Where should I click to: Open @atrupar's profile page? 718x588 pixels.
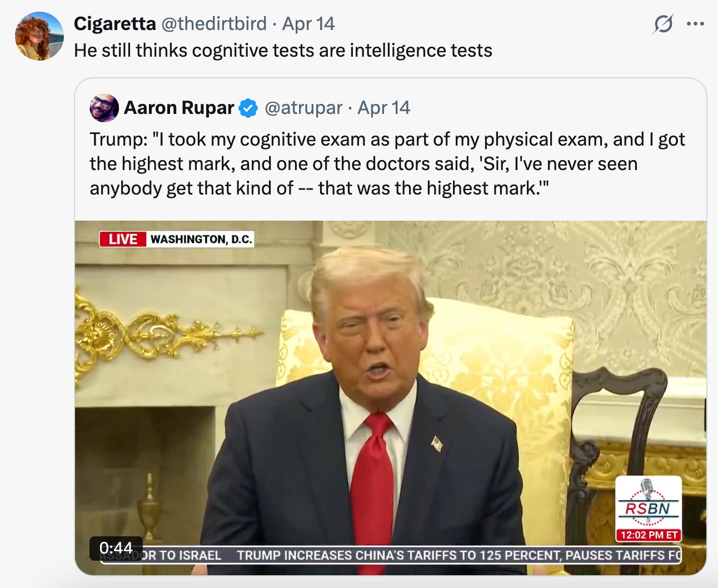tap(303, 108)
